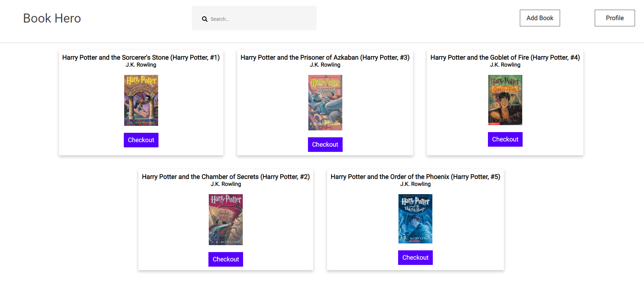Click J.K. Rowling under Sorcerer's Stone title
This screenshot has width=644, height=302.
[x=141, y=65]
